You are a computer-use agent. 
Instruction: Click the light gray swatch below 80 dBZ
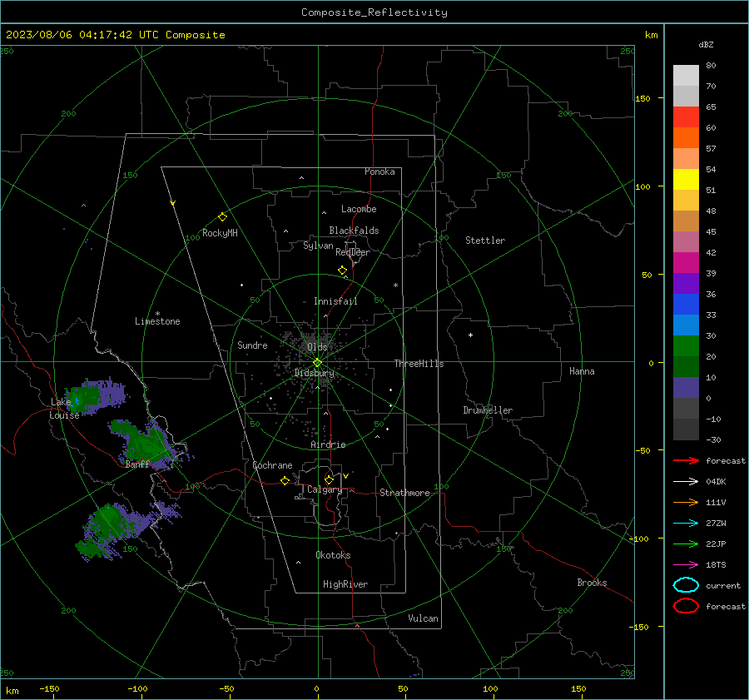click(x=686, y=76)
